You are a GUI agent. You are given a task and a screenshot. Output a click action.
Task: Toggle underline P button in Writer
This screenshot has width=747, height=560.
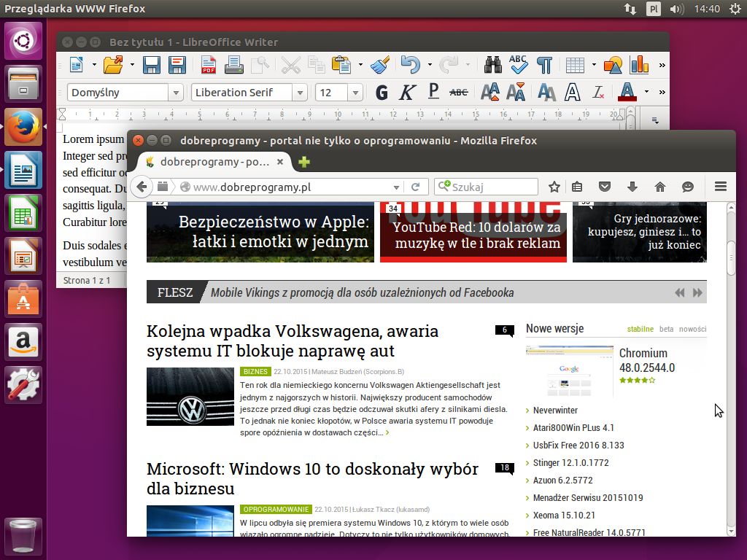tap(433, 91)
